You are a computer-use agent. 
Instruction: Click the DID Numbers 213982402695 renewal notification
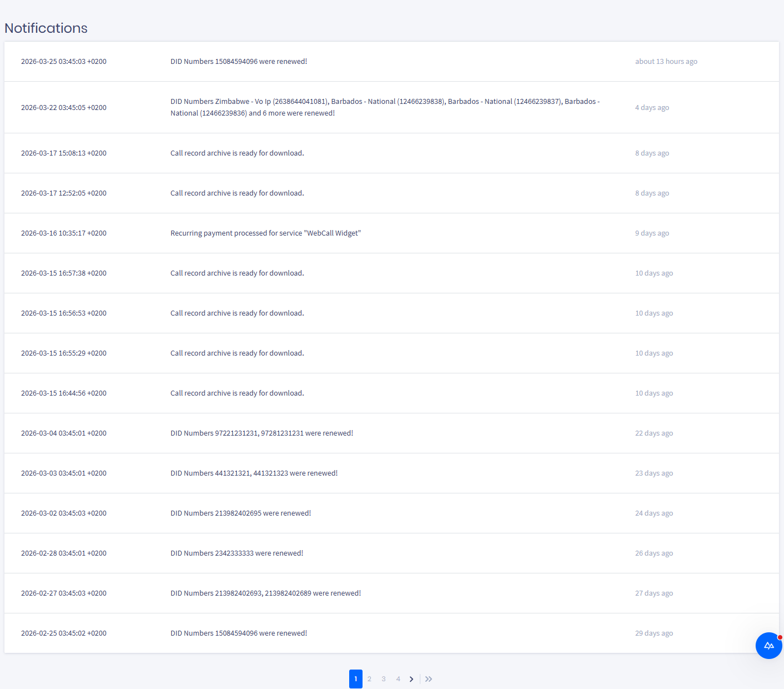tap(240, 513)
